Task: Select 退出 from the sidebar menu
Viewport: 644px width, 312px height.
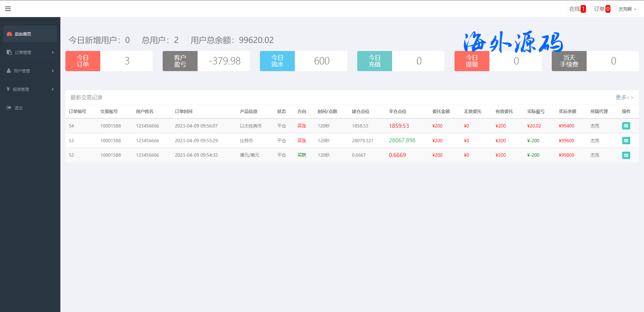Action: 18,108
